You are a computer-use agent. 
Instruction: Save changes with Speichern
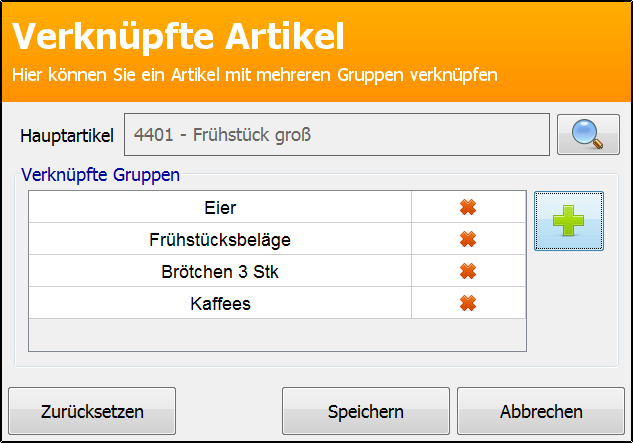point(366,411)
